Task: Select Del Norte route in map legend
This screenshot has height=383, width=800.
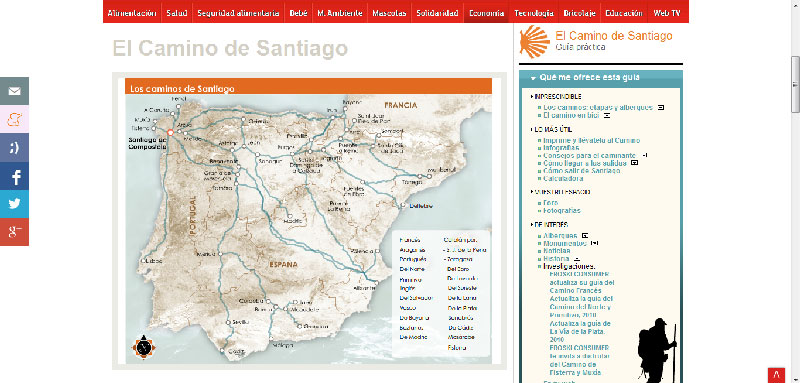Action: coord(412,269)
